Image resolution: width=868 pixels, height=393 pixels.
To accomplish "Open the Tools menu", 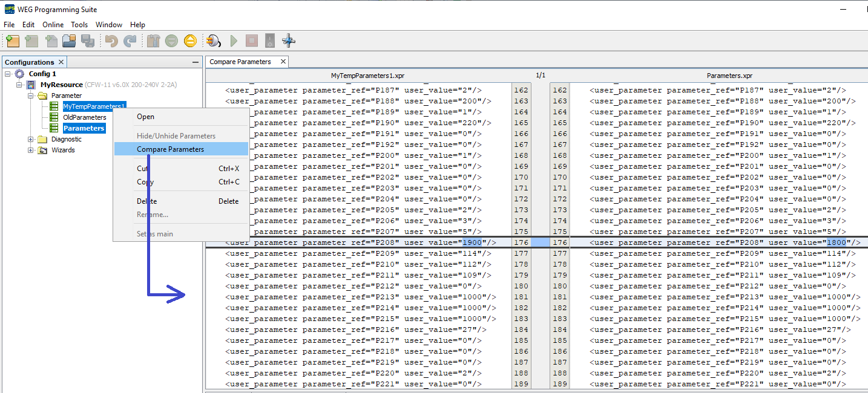I will [79, 25].
